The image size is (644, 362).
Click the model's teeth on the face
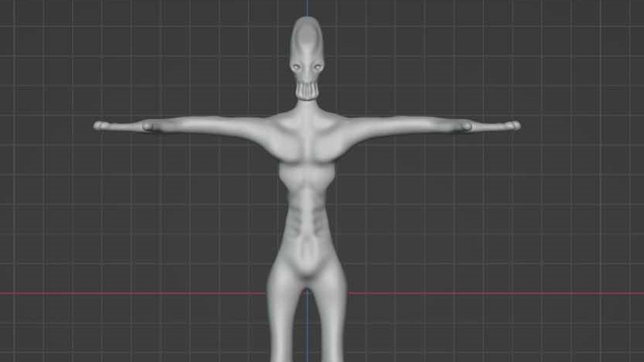coord(306,91)
